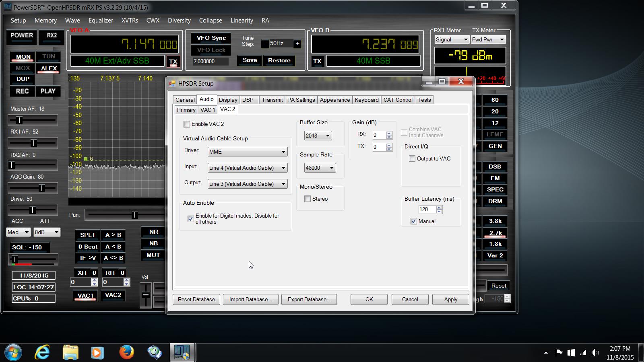The width and height of the screenshot is (644, 362).
Task: Open the Input dropdown Line 4 Virtual Audio Cable
Action: point(248,168)
